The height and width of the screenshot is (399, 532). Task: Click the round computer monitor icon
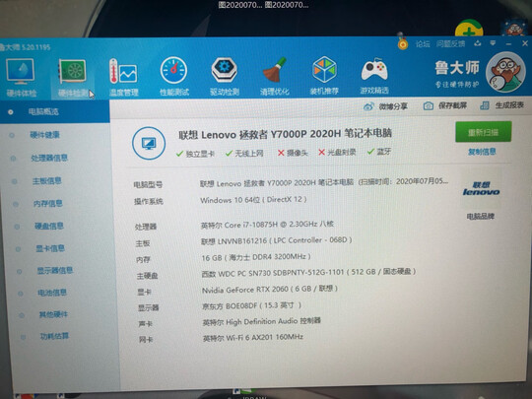[x=149, y=143]
